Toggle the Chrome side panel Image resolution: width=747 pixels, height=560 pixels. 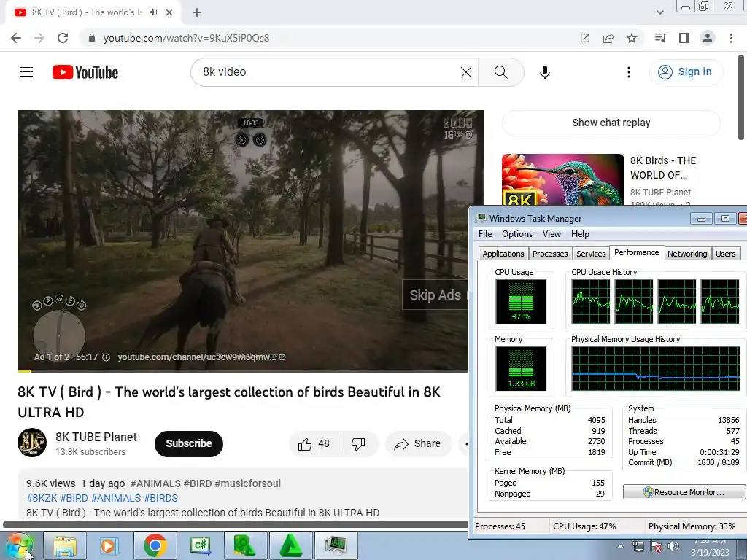pos(684,38)
